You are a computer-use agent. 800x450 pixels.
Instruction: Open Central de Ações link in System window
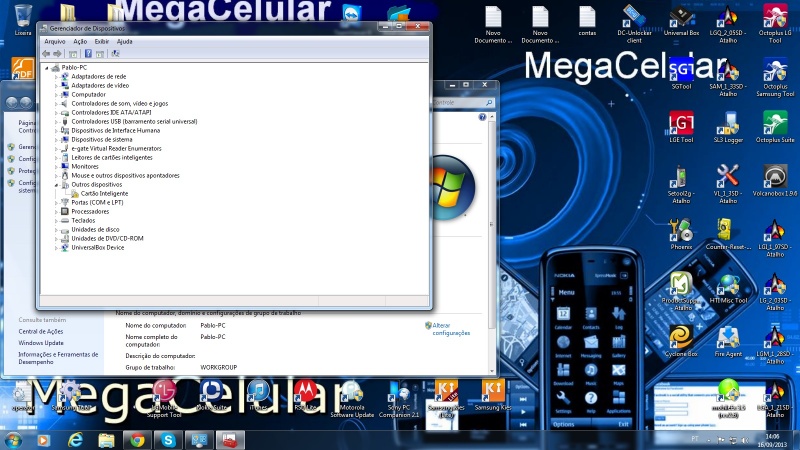coord(41,332)
